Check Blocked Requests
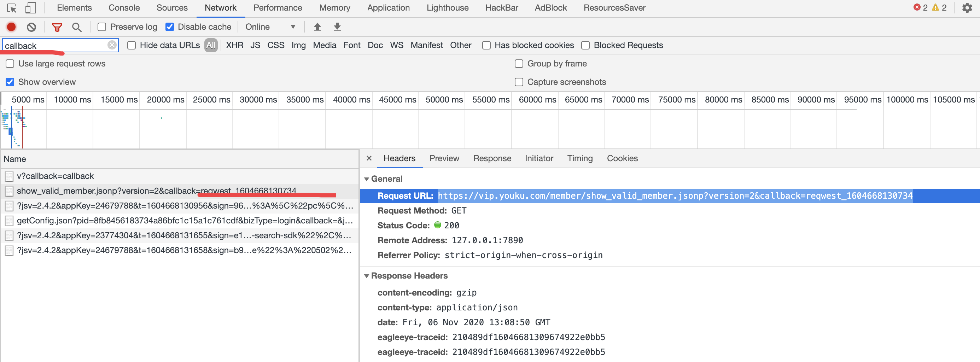The width and height of the screenshot is (980, 362). [585, 45]
